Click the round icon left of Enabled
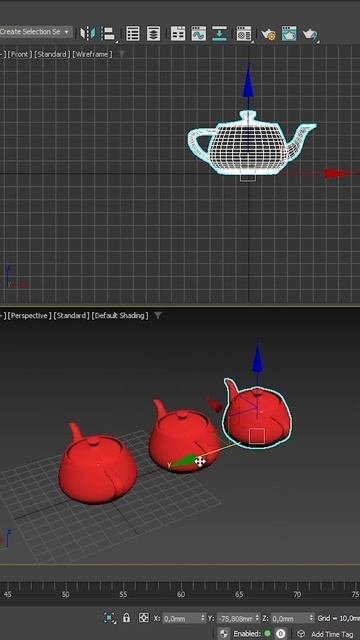The width and height of the screenshot is (360, 640). (x=224, y=633)
